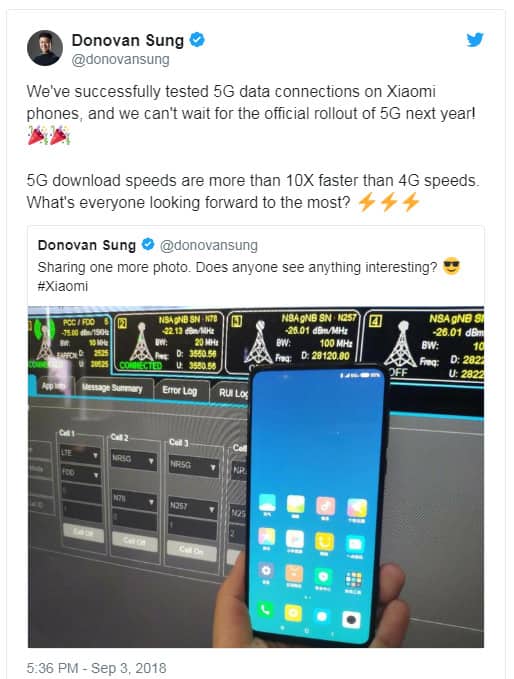Open Donovan Sung's profile avatar
This screenshot has height=679, width=514.
click(45, 48)
